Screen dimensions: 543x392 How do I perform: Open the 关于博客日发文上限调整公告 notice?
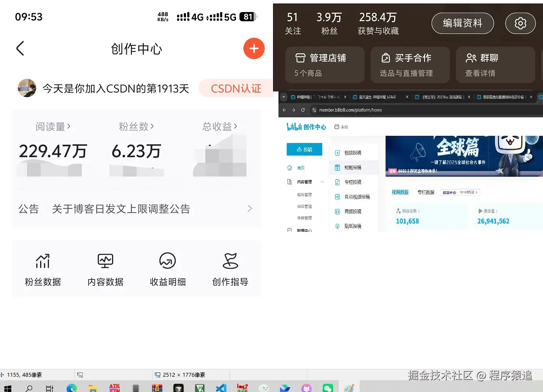(121, 209)
